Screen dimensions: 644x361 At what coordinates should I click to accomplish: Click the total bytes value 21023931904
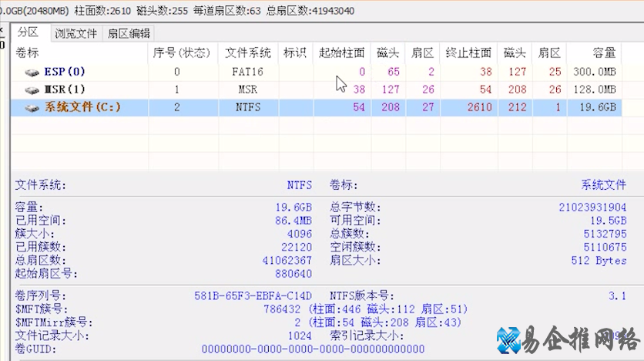[592, 207]
